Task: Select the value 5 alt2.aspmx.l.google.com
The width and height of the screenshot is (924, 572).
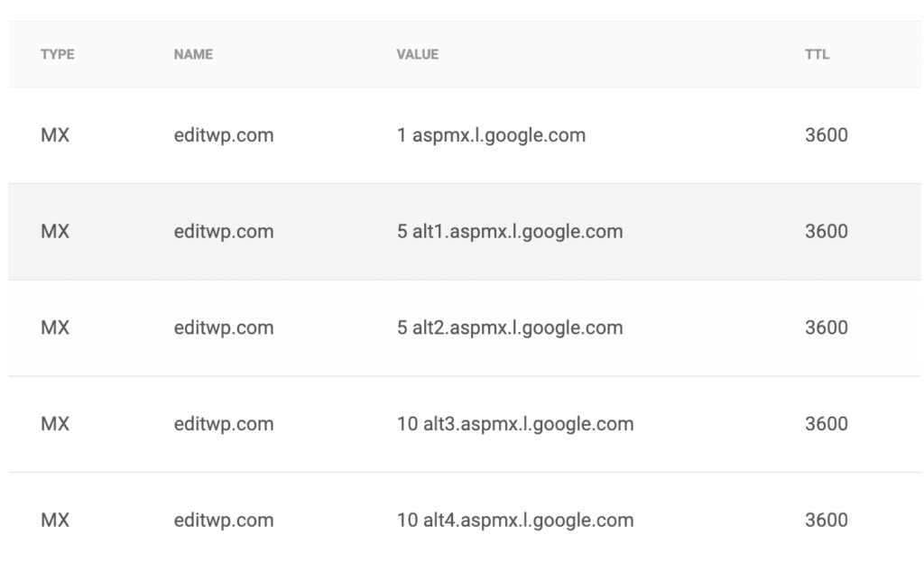Action: pyautogui.click(x=510, y=328)
